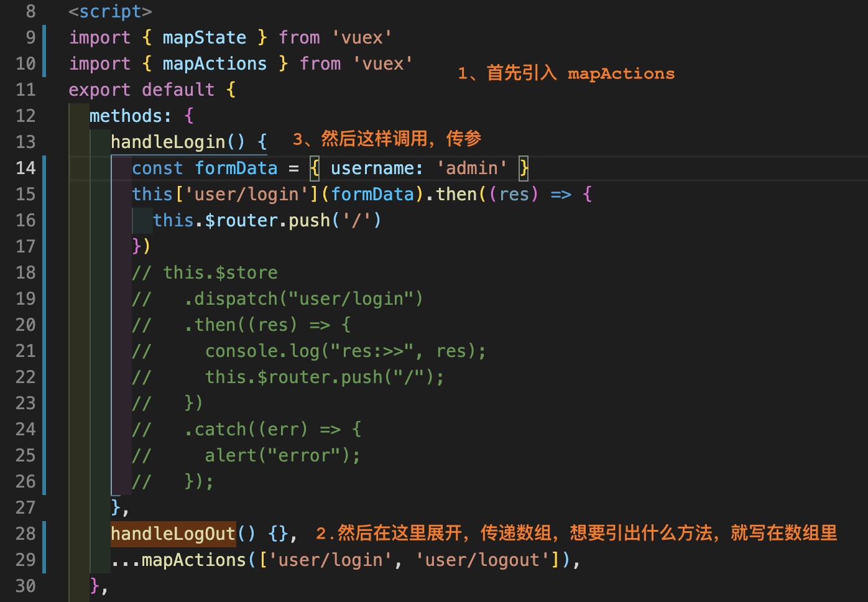Click 'const' keyword on line 14
Image resolution: width=868 pixels, height=602 pixels.
point(157,168)
